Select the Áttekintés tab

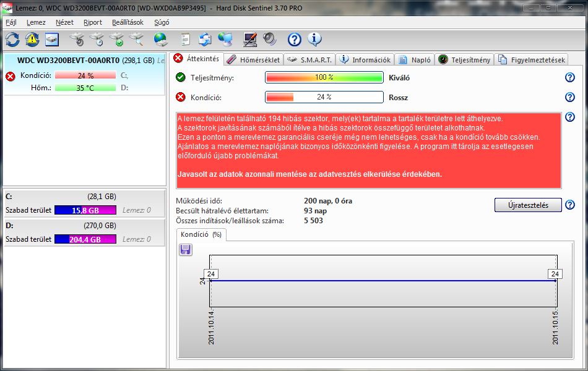[x=196, y=59]
